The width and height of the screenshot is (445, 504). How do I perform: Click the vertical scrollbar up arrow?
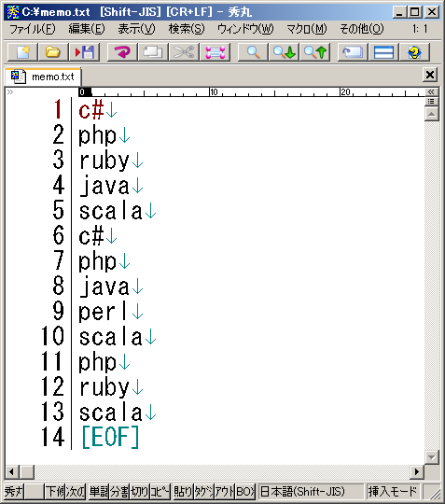pyautogui.click(x=431, y=114)
